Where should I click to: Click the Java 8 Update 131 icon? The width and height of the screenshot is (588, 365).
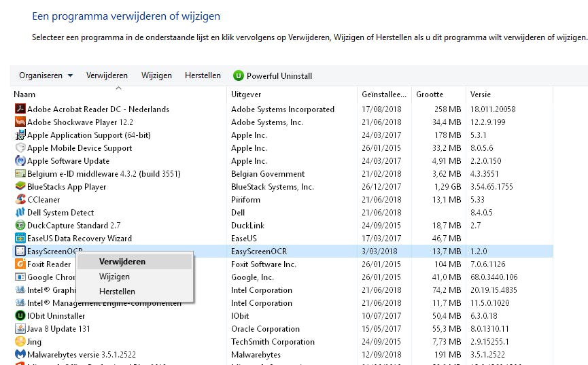20,328
